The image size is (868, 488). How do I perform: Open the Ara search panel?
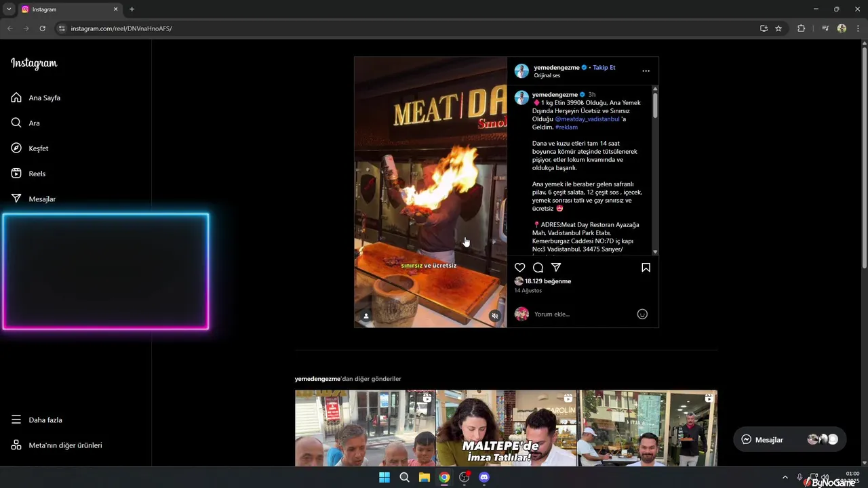[25, 123]
